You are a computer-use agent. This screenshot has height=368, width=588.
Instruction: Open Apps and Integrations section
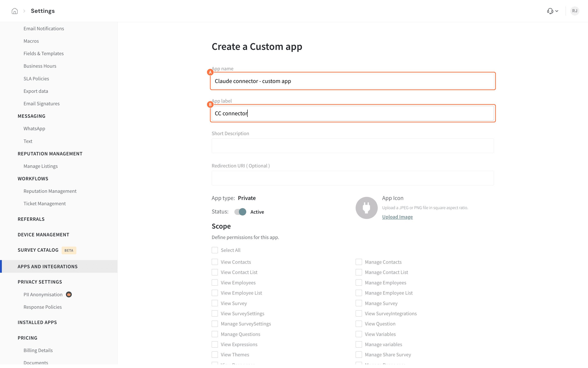click(x=59, y=267)
